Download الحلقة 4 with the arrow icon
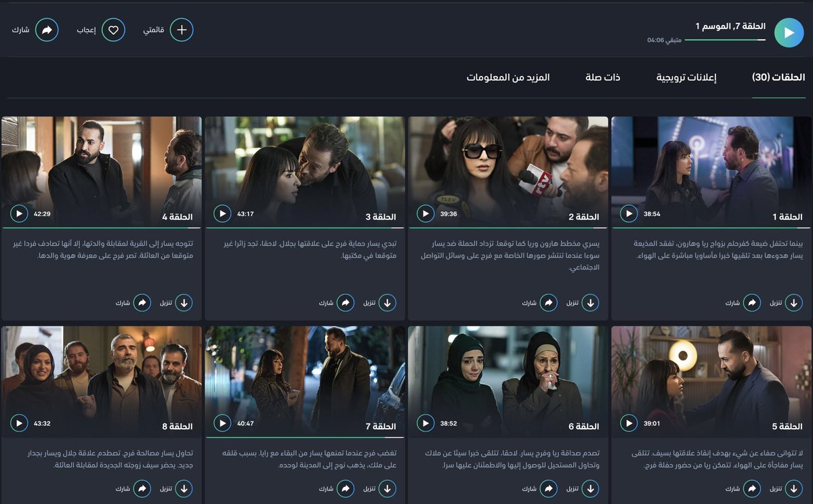Screen dimensions: 813x504 coord(184,303)
